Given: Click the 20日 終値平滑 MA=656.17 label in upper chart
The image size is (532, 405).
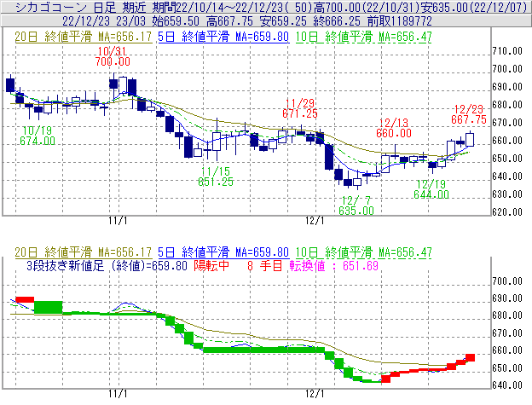Looking at the screenshot, I should [x=84, y=37].
